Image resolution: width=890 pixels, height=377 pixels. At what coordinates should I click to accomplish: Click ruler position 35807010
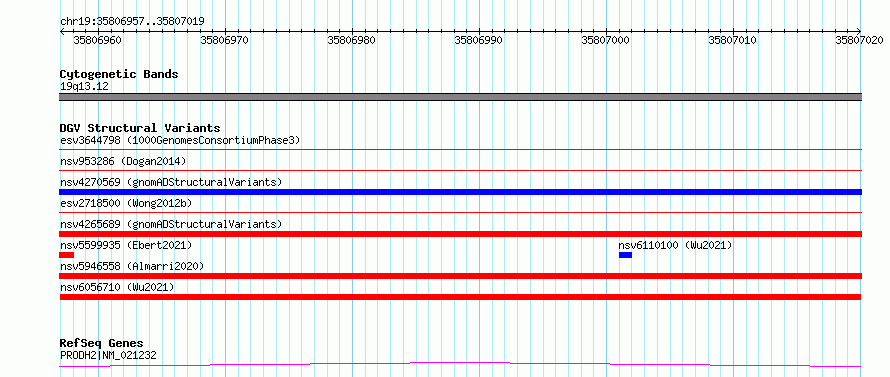tap(733, 40)
